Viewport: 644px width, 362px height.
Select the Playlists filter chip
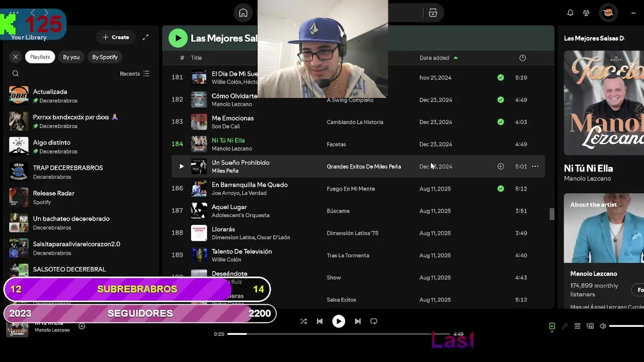pos(40,57)
